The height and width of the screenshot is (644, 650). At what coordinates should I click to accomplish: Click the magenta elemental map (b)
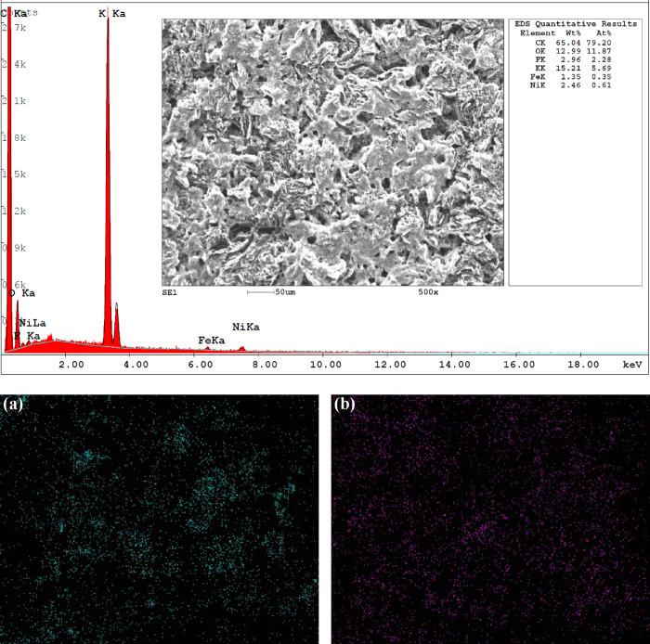pyautogui.click(x=489, y=518)
